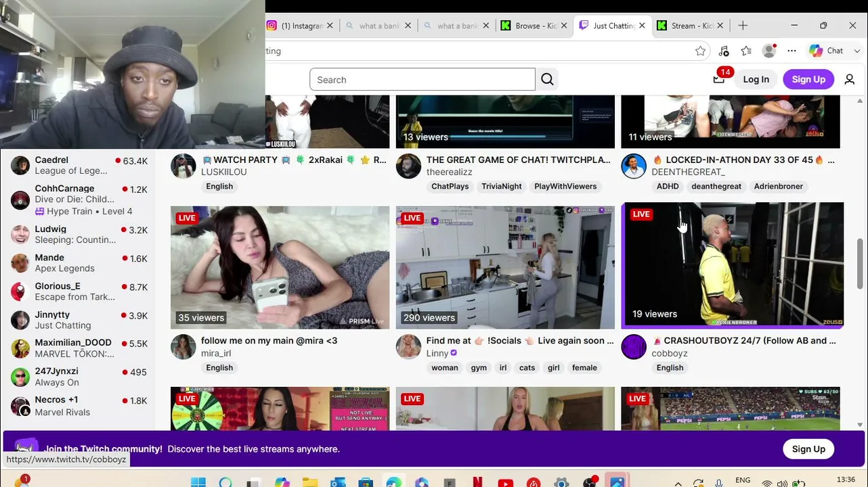Viewport: 868px width, 487px height.
Task: Click the Log In button
Action: 756,79
